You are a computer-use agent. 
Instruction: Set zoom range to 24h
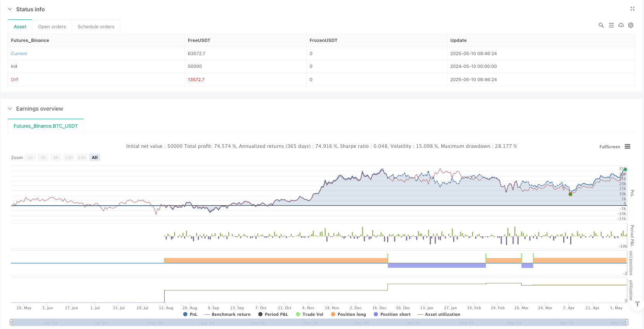click(x=82, y=158)
